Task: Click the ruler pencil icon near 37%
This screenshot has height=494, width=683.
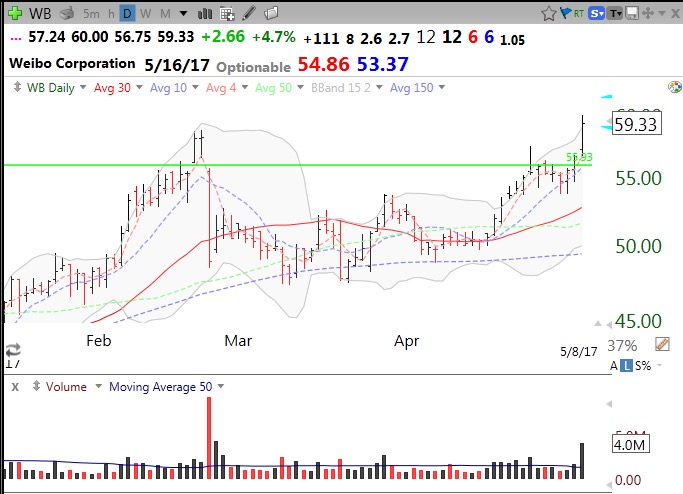Action: coord(662,344)
